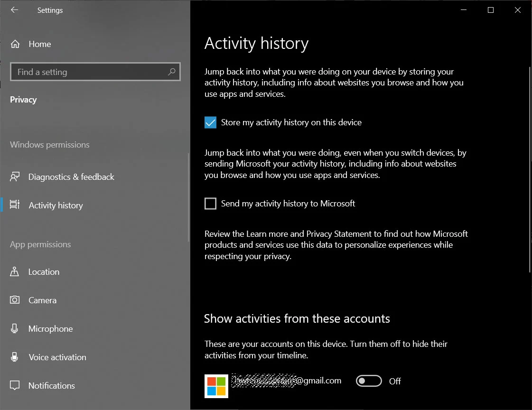The height and width of the screenshot is (410, 532).
Task: Go to Diagnostics & feedback page
Action: [71, 177]
